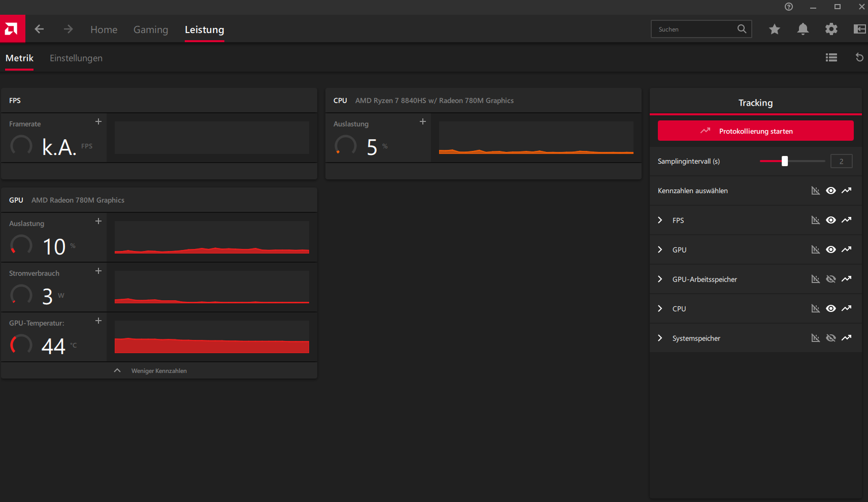The image size is (868, 502).
Task: Switch to Einstellungen sub-tab
Action: [76, 58]
